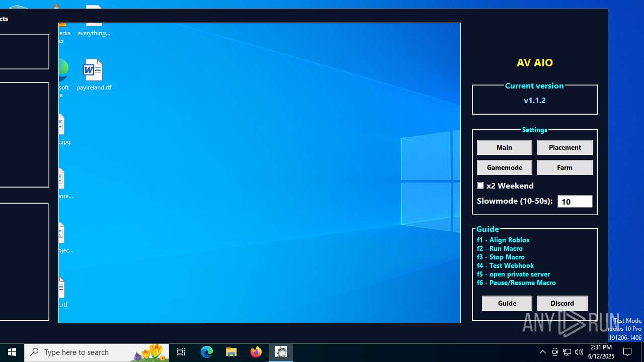The height and width of the screenshot is (362, 644).
Task: Click the taskbar search box
Action: pyautogui.click(x=97, y=352)
